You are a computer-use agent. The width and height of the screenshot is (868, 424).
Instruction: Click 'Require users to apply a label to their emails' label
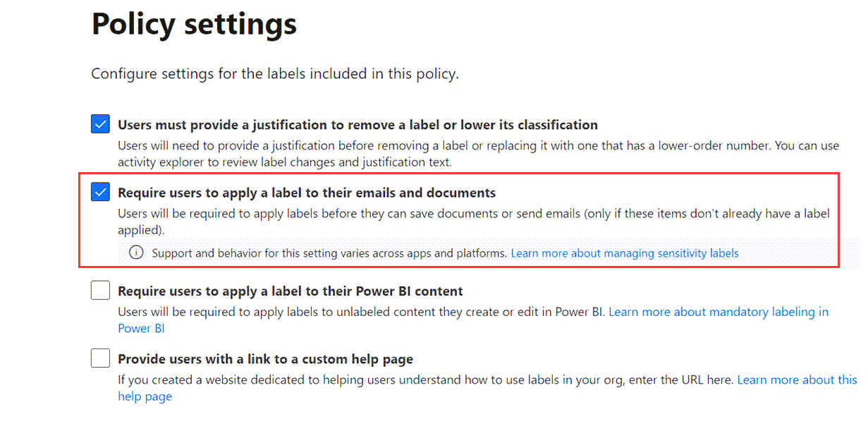(307, 193)
